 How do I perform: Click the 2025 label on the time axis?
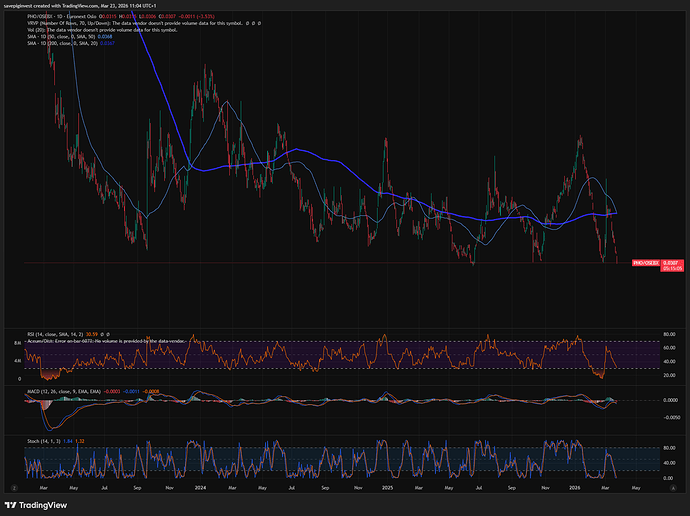[389, 486]
